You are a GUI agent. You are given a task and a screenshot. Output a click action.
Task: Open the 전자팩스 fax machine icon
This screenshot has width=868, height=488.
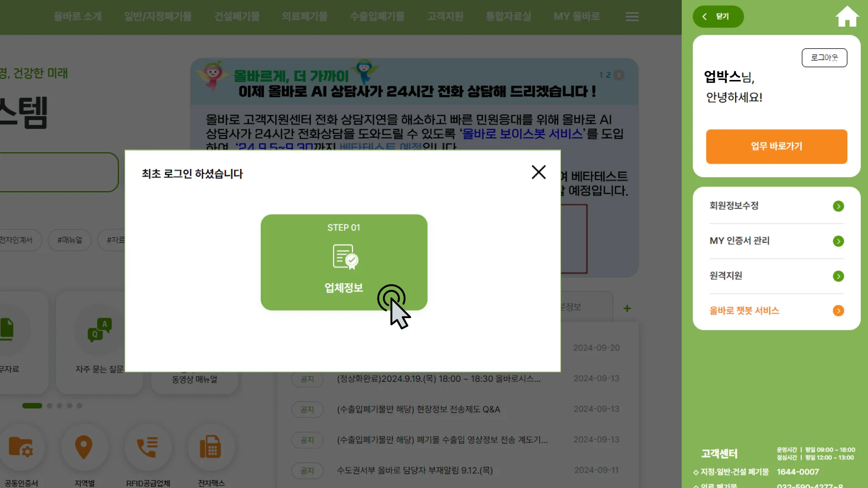[x=211, y=446]
